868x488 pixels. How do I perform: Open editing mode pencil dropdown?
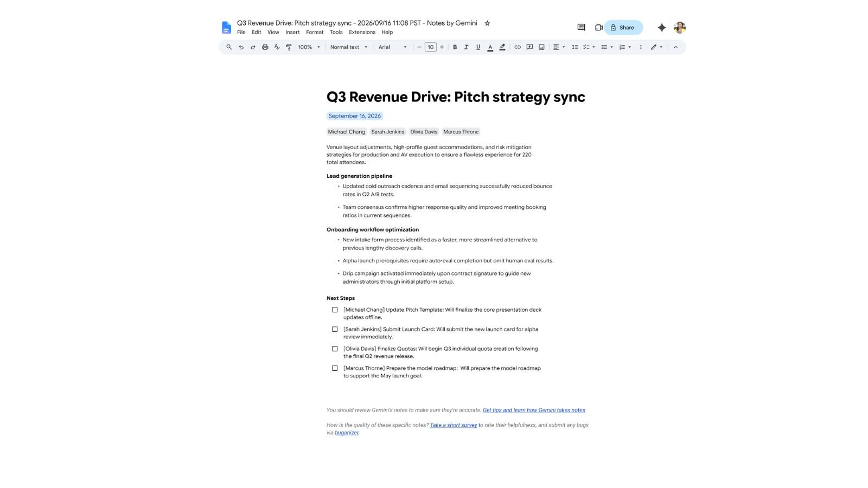(657, 47)
